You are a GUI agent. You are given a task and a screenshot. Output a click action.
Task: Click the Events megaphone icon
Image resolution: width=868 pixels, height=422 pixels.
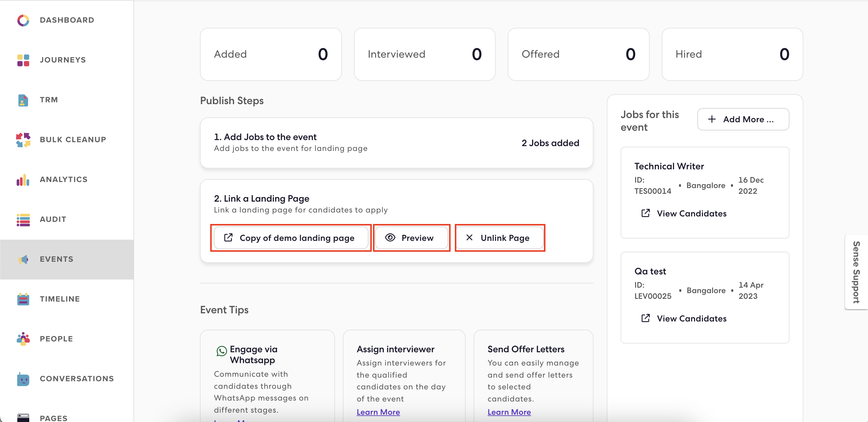23,259
